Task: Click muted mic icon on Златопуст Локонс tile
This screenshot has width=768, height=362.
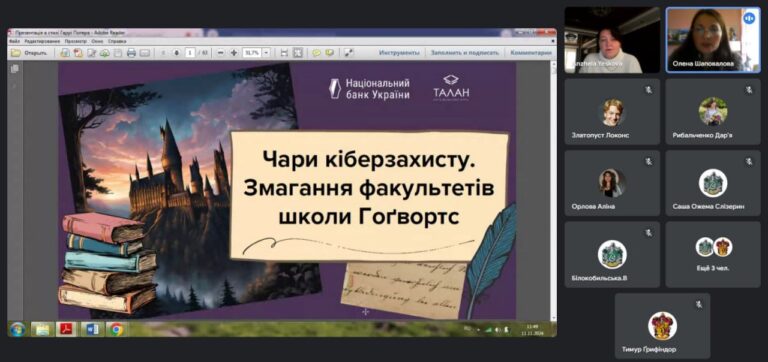Action: point(648,90)
